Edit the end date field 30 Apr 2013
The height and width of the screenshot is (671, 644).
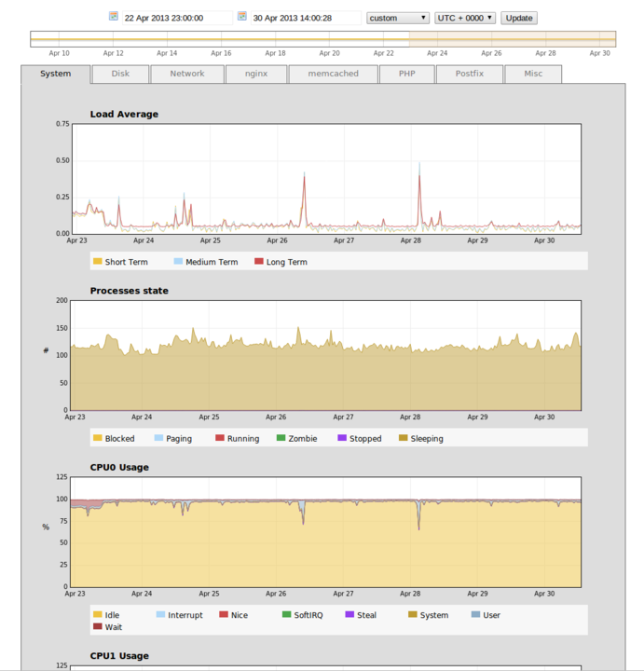pos(306,18)
